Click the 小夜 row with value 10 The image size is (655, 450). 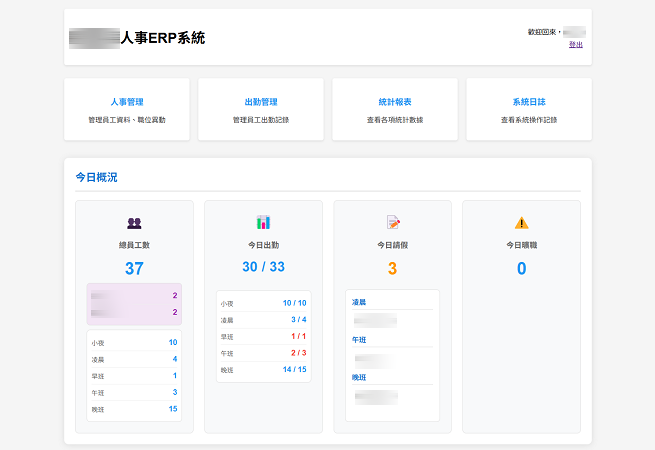pyautogui.click(x=134, y=343)
